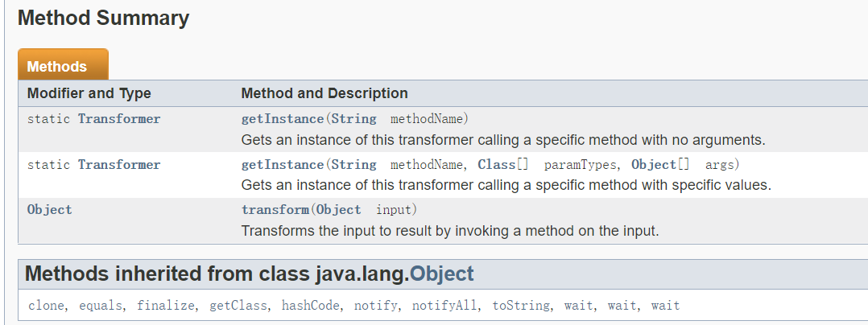
Task: Open Transformer return type of two-argument getInstance
Action: coord(118,165)
